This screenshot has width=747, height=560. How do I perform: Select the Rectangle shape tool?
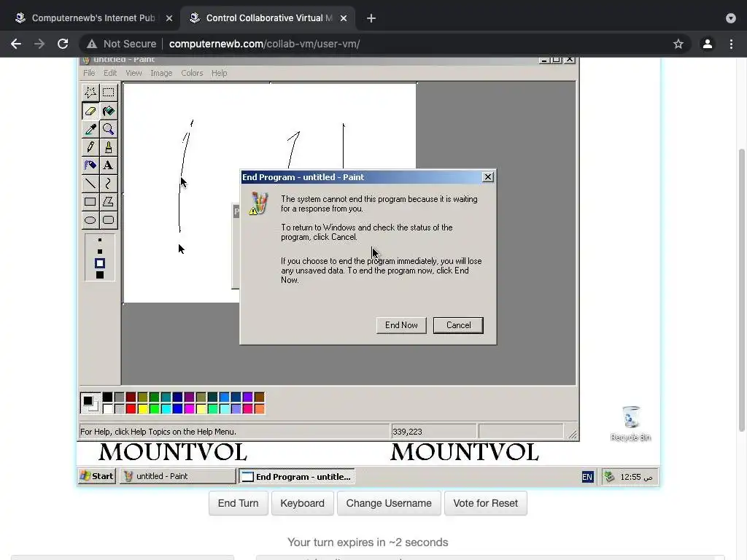90,202
